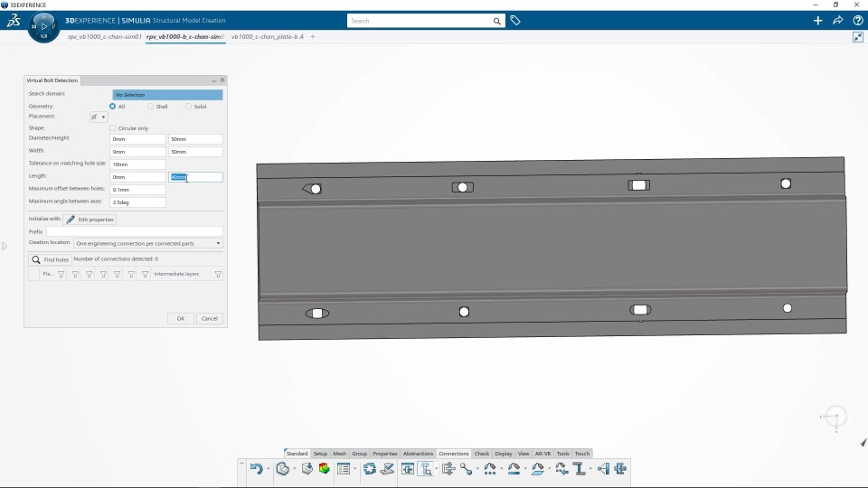Click the connection import window icon
This screenshot has width=868, height=488.
pos(408,469)
